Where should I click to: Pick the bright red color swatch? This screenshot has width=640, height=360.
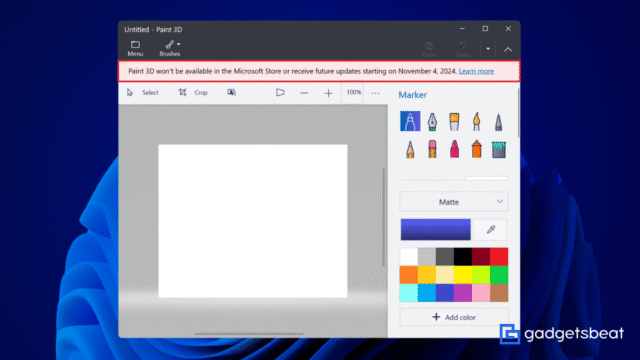pyautogui.click(x=499, y=257)
